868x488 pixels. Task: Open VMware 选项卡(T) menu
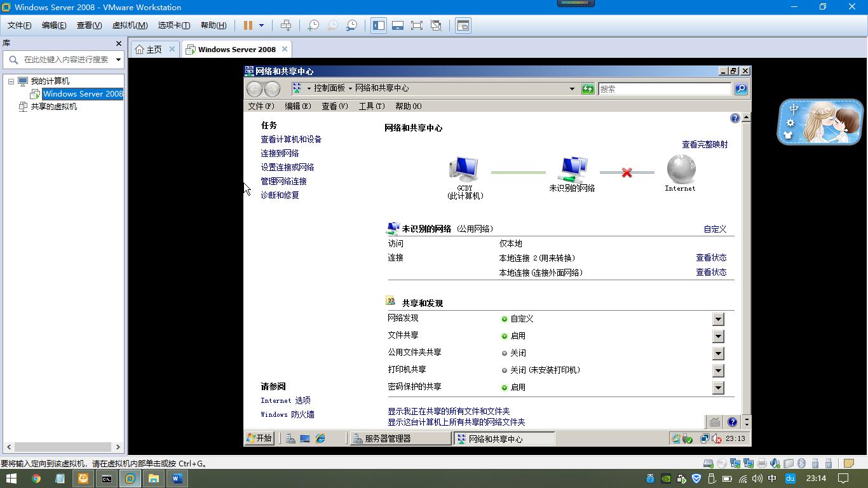pyautogui.click(x=174, y=25)
